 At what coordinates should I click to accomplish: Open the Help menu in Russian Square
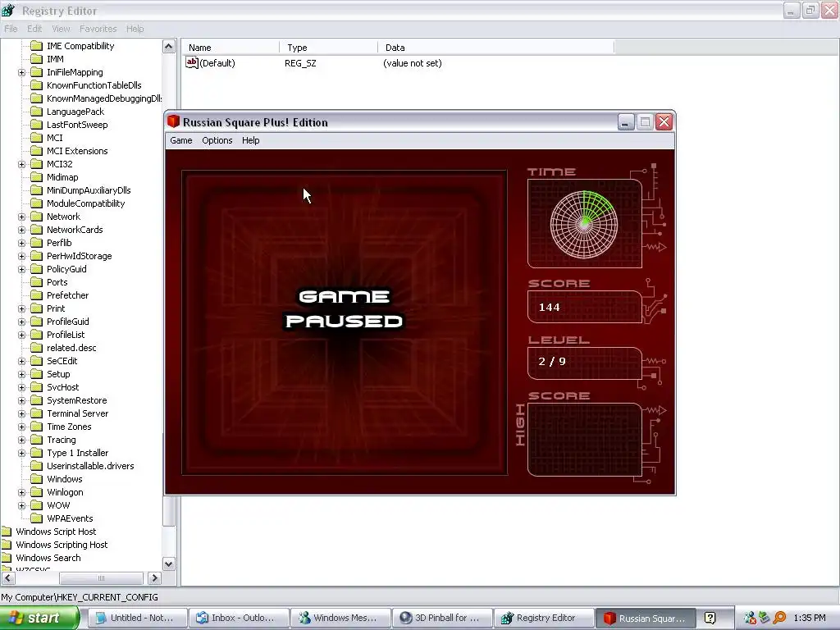click(251, 140)
